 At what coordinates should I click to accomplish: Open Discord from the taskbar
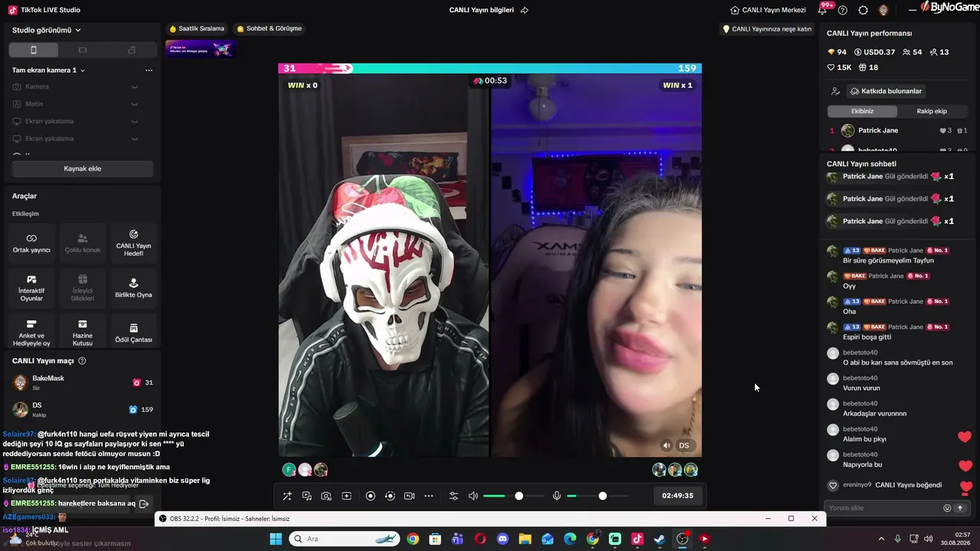[x=502, y=539]
